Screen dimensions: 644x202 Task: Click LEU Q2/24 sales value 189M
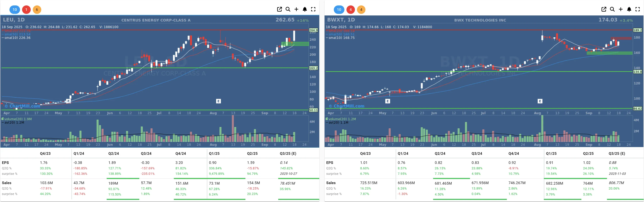tap(113, 183)
